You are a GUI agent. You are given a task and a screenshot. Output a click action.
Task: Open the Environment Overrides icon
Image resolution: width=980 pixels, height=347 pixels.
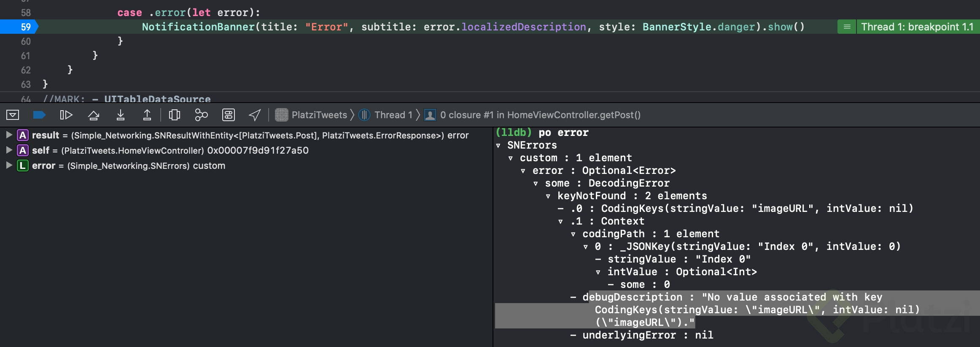(228, 115)
